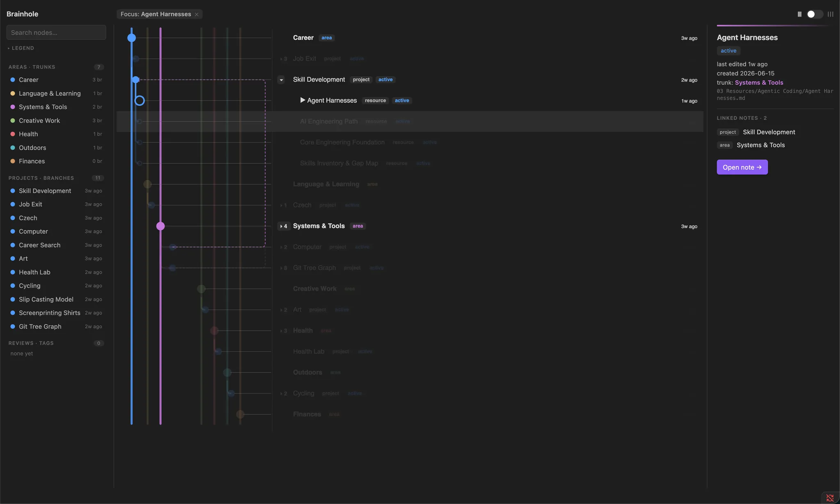840x504 pixels.
Task: Open linked project note Skill Development
Action: pos(769,132)
